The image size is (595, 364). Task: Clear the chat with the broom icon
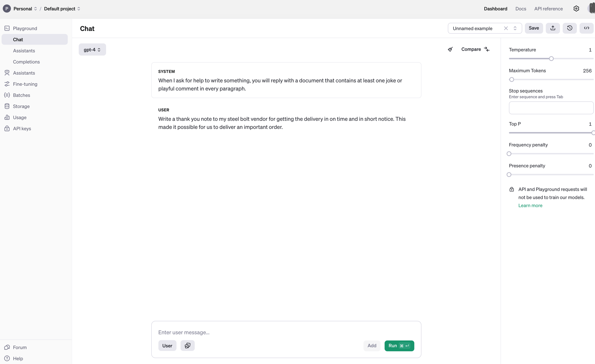pyautogui.click(x=450, y=50)
